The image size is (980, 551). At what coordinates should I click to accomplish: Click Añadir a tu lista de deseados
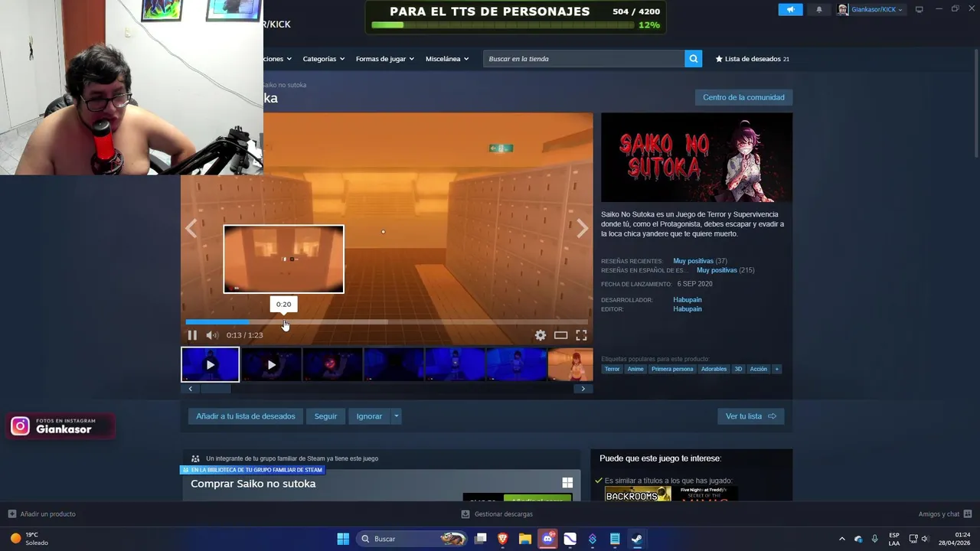click(245, 416)
